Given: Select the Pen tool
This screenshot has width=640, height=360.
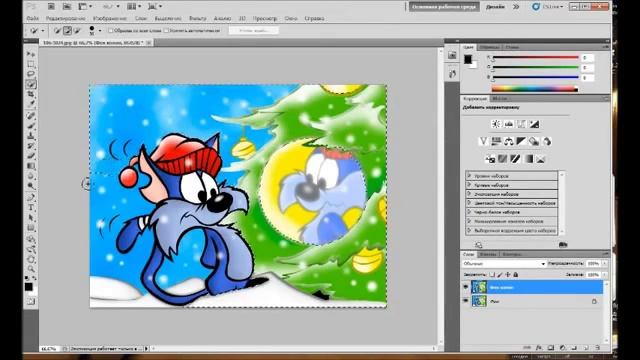Looking at the screenshot, I should pyautogui.click(x=31, y=198).
